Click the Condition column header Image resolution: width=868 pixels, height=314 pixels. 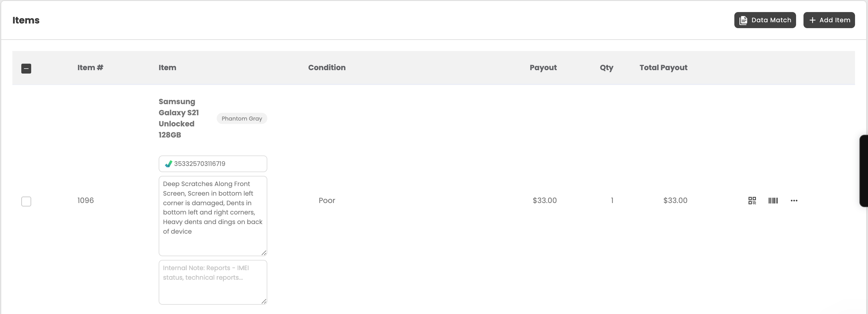(327, 67)
